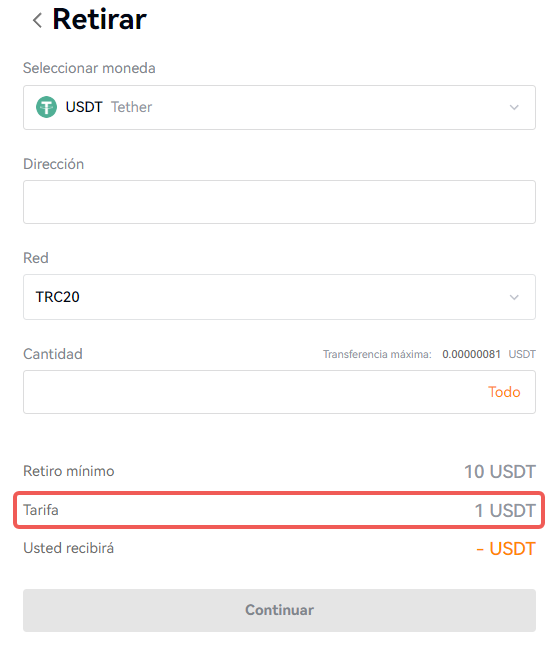
Task: Click the Tether name text in selector
Action: (131, 107)
